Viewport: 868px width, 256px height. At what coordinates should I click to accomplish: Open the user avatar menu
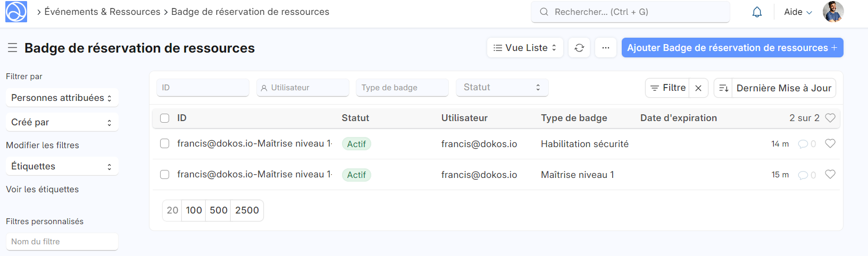coord(833,12)
